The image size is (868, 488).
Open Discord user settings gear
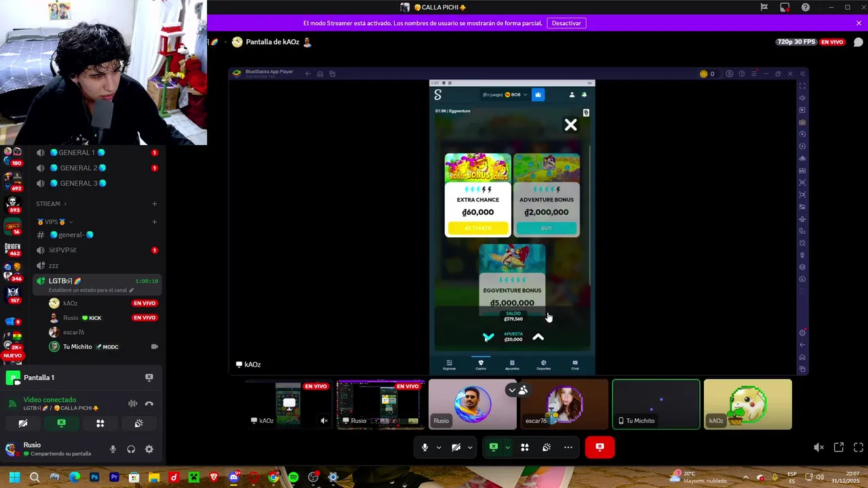pos(149,449)
